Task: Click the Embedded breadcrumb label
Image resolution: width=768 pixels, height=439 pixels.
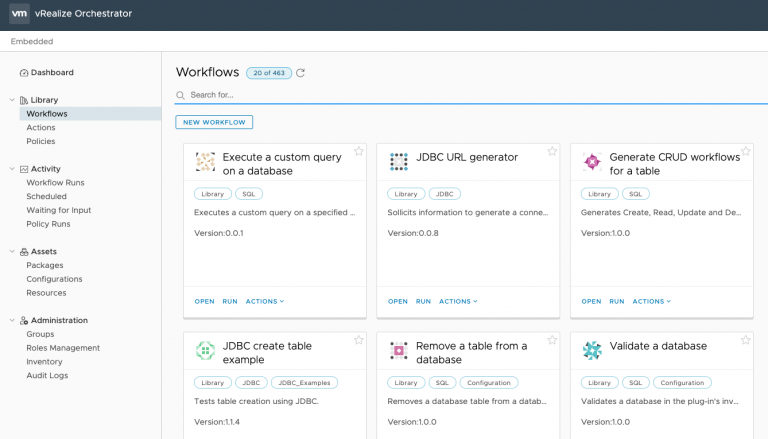Action: coord(32,42)
